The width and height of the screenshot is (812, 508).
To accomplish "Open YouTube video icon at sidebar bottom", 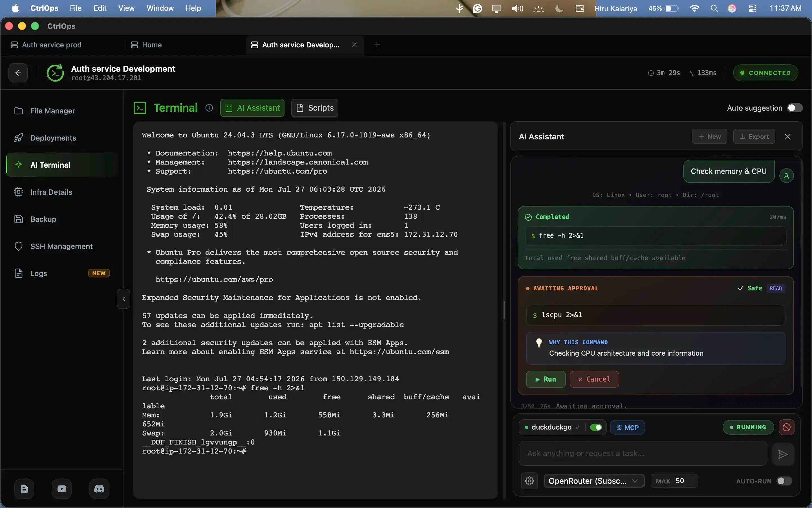I will 62,489.
